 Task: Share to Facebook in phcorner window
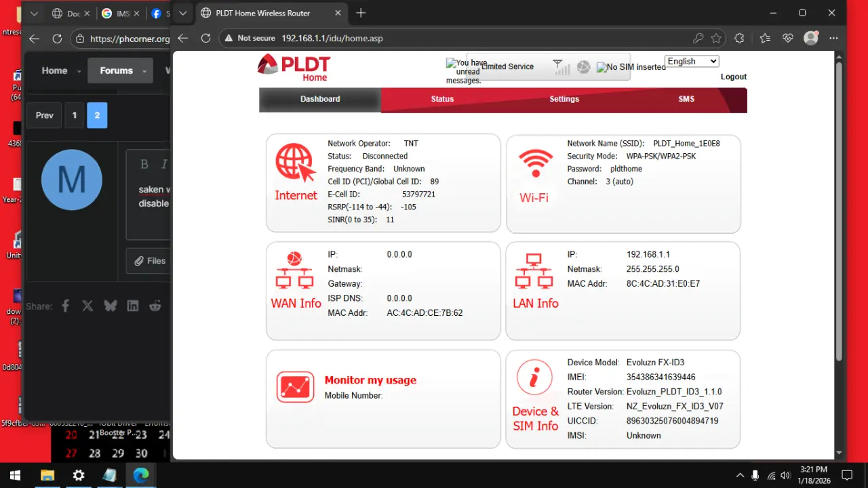[66, 306]
